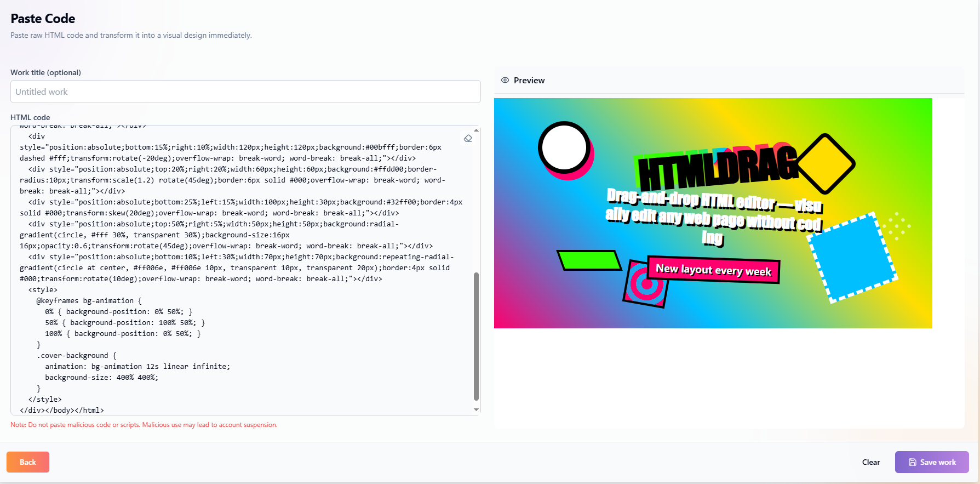Click the 'Work title (optional)' label
The image size is (980, 484).
pos(45,72)
